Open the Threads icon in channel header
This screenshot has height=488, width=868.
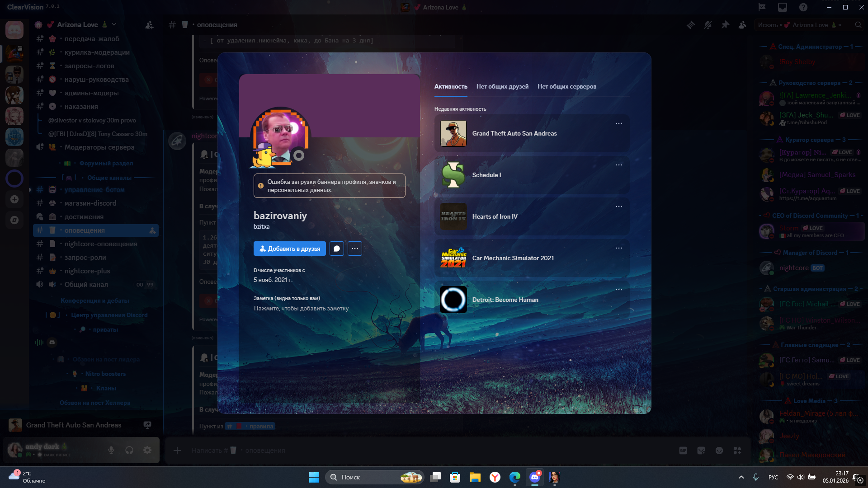(691, 25)
